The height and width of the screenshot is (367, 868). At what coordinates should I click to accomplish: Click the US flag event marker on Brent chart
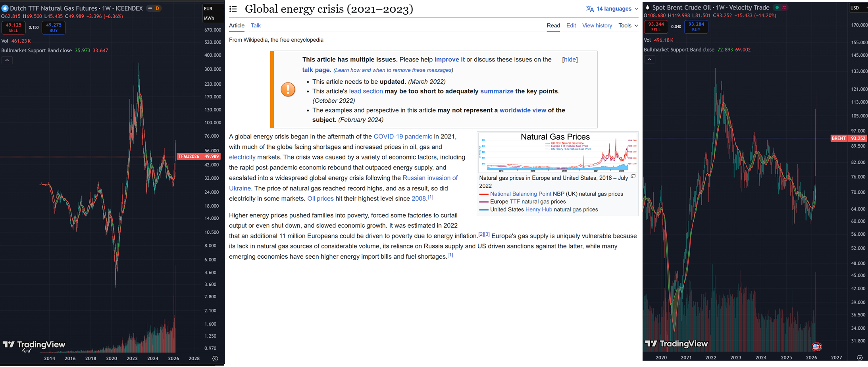(x=816, y=347)
